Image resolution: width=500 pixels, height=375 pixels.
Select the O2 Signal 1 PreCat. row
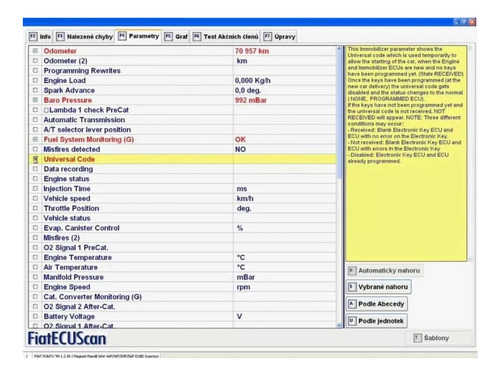[183, 248]
